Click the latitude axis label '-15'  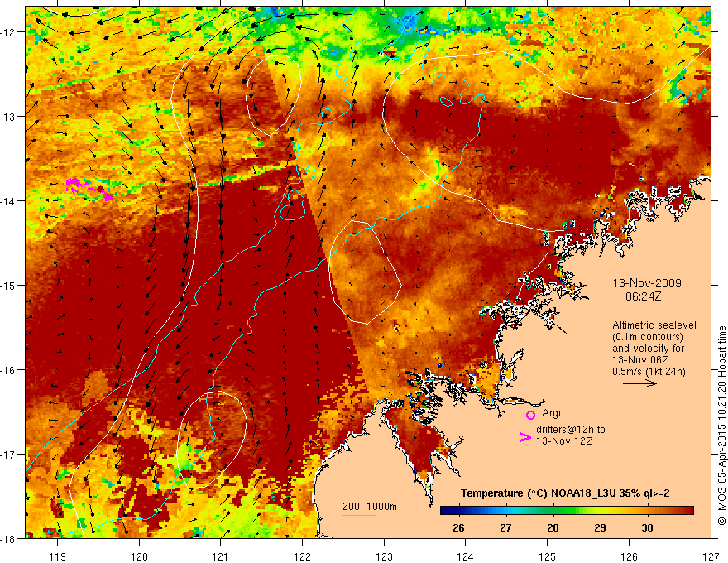tap(9, 285)
